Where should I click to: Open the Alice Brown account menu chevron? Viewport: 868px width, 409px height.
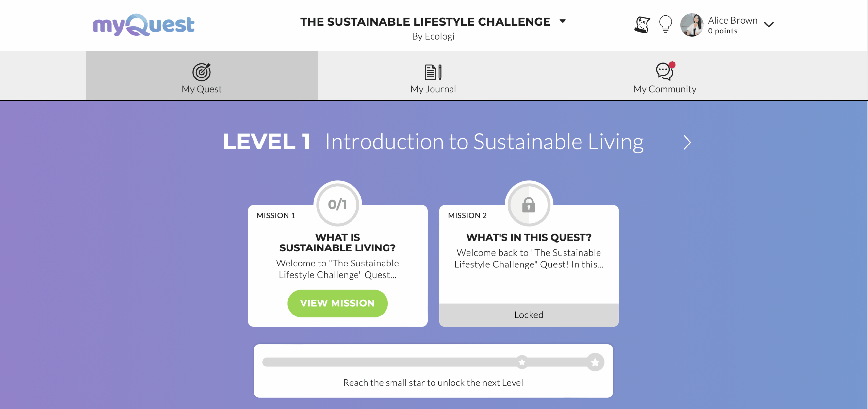769,25
